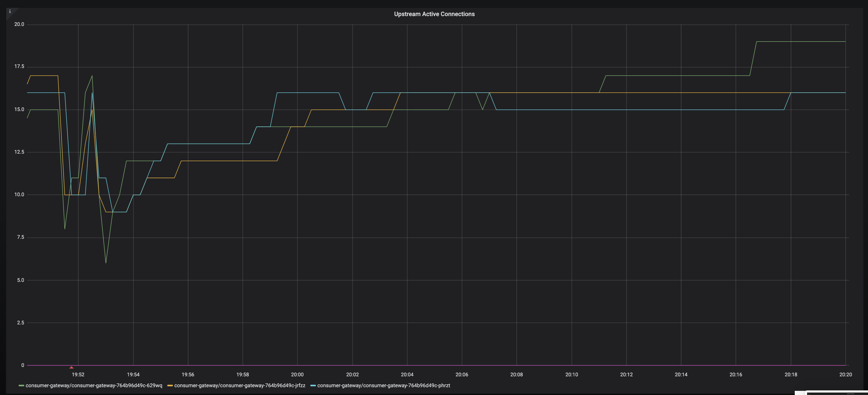Open the Upstream Active Connections title menu
The height and width of the screenshot is (395, 868).
[434, 14]
